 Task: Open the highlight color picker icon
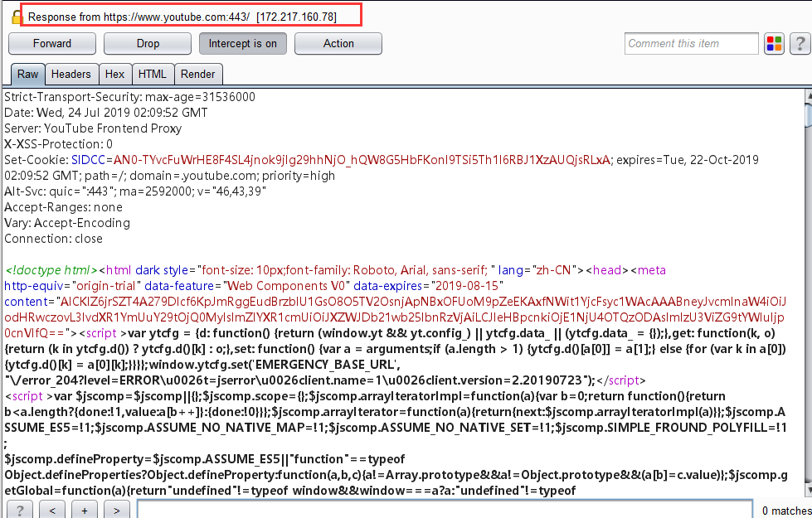click(x=774, y=43)
